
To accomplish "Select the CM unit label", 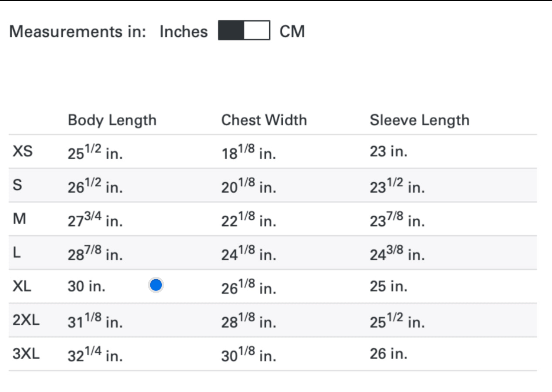I will 292,31.
